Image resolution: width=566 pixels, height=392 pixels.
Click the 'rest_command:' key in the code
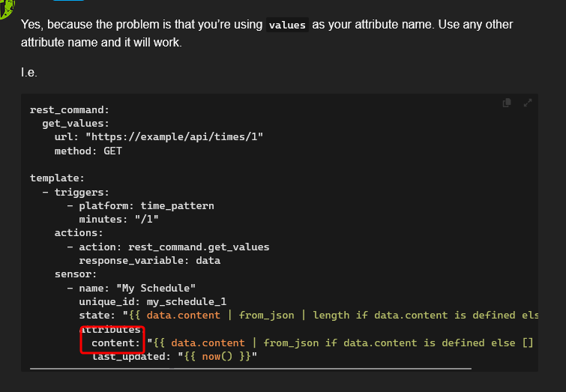(70, 110)
